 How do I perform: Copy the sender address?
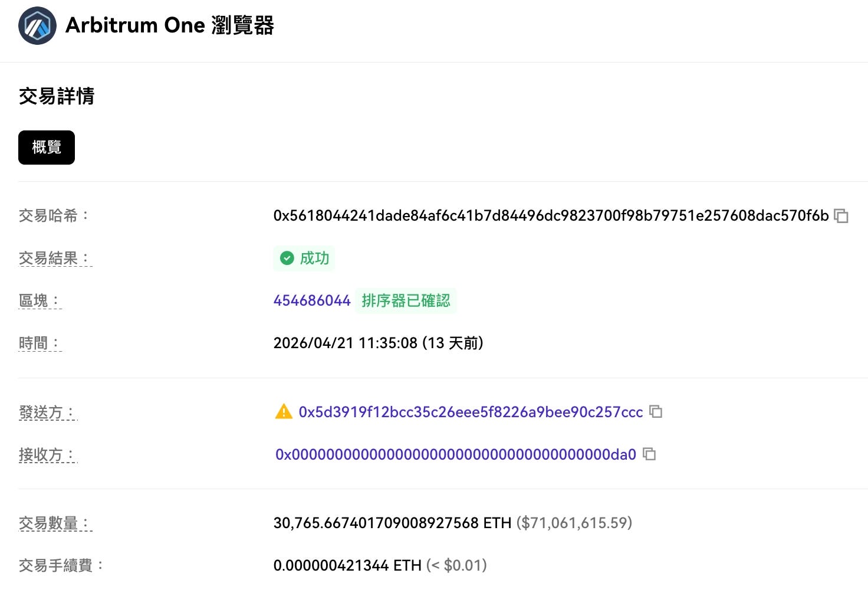656,411
